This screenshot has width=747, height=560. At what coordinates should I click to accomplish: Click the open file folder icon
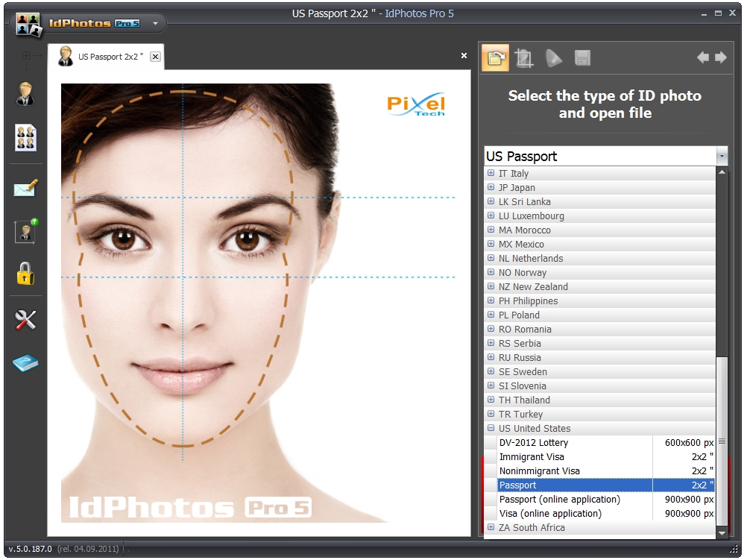[x=495, y=57]
